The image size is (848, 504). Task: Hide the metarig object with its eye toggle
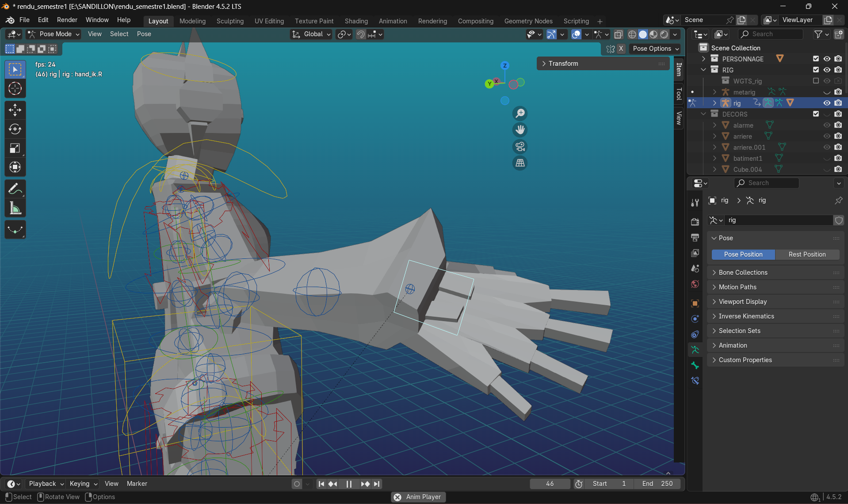click(x=827, y=92)
